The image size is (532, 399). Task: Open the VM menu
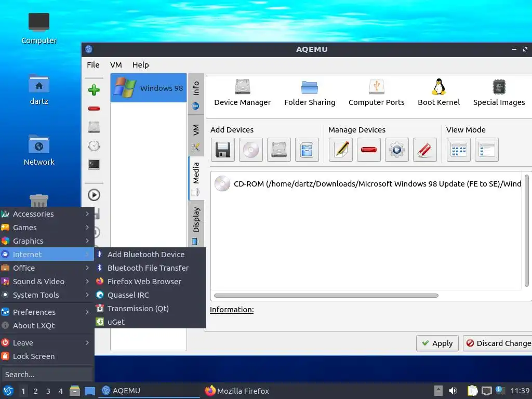pos(116,65)
